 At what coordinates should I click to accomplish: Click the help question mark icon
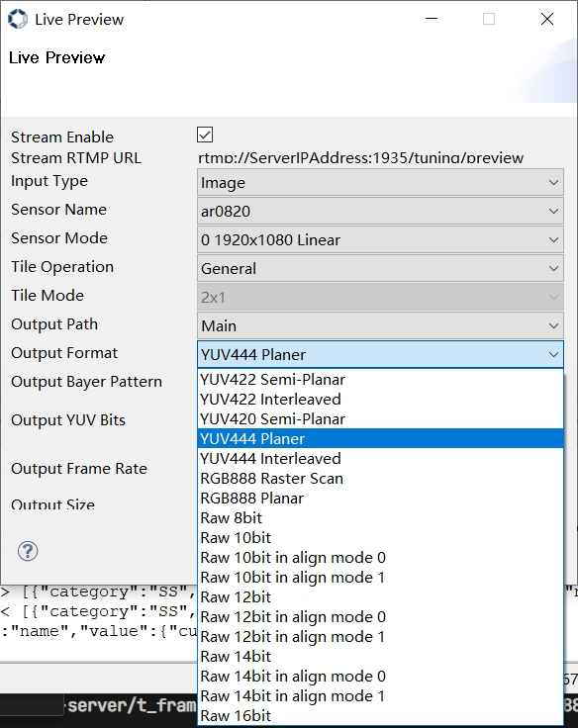(x=28, y=551)
